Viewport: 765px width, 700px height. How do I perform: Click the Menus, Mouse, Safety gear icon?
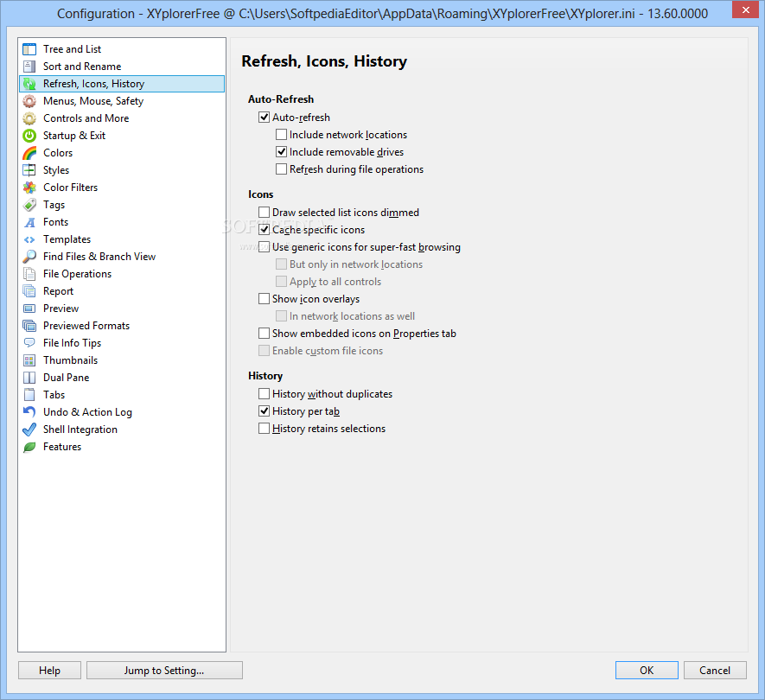pyautogui.click(x=29, y=101)
